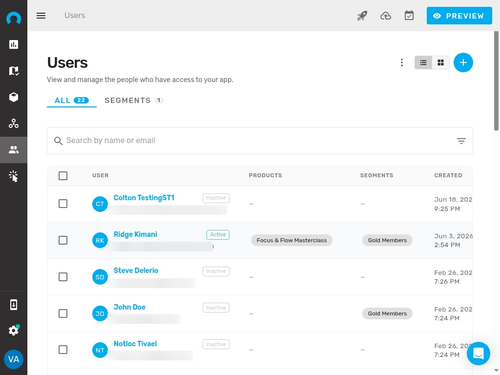Screen dimensions: 500x375
Task: Focus the search by name or email field
Action: click(260, 141)
